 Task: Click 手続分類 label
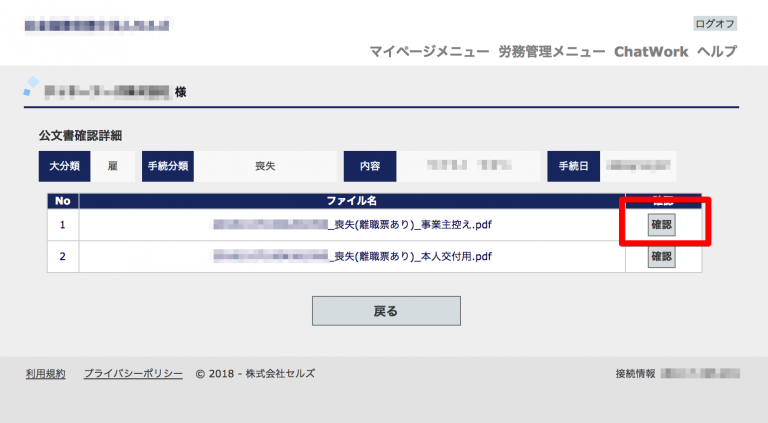[168, 166]
